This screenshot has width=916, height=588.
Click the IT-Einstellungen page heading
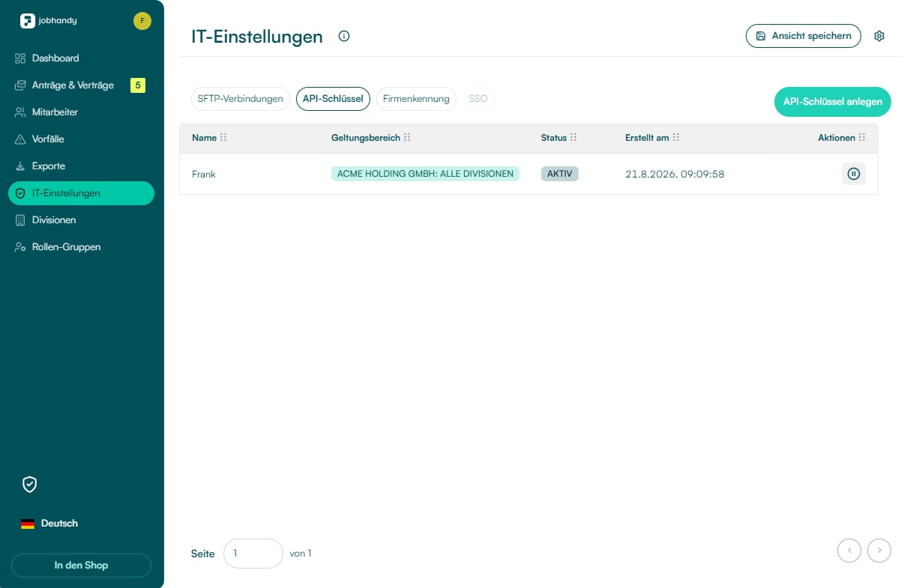[257, 36]
